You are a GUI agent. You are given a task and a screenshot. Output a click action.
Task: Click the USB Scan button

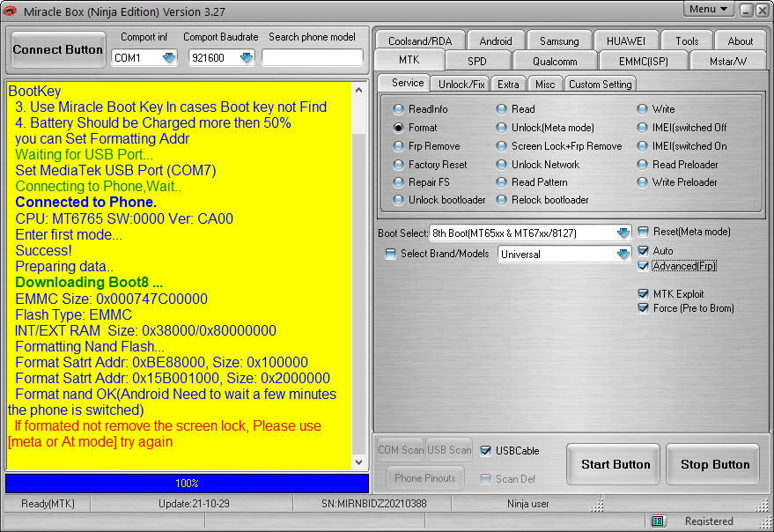pyautogui.click(x=449, y=450)
